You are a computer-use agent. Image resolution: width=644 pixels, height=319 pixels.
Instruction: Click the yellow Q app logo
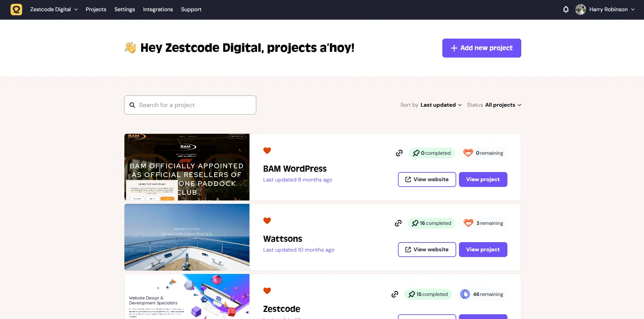16,9
